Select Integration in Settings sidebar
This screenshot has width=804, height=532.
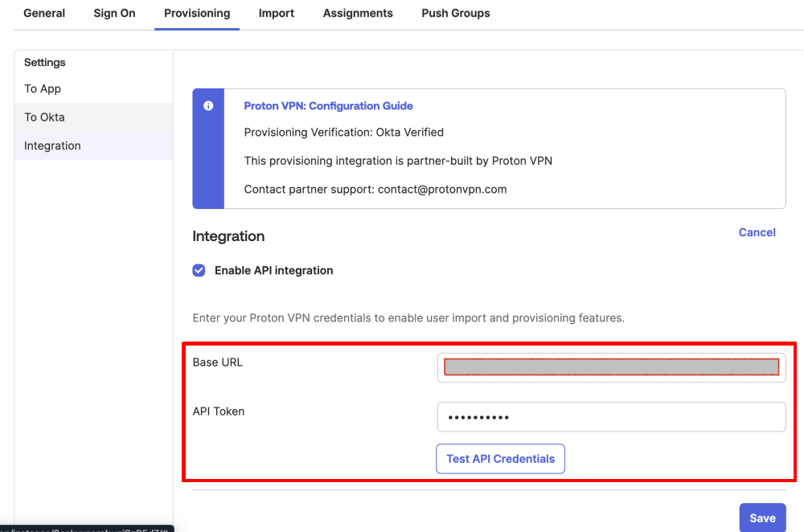point(94,146)
